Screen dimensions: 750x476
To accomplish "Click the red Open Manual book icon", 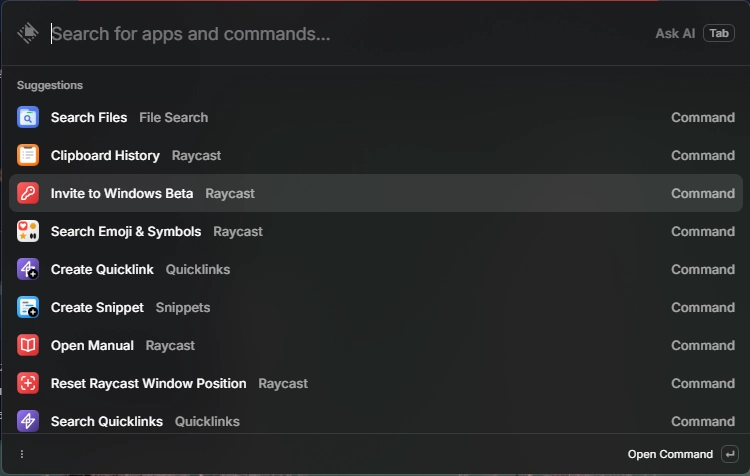I will point(28,345).
